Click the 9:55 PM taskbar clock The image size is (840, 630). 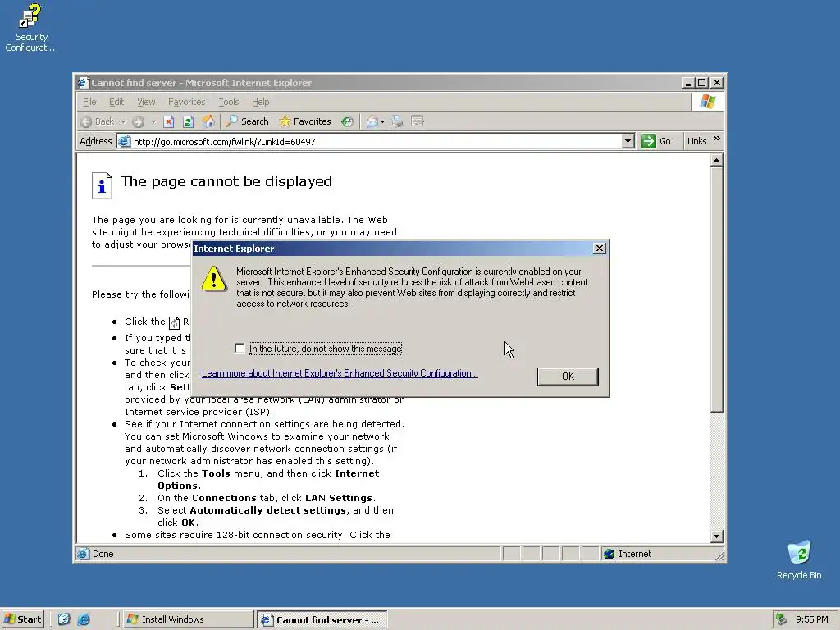click(812, 619)
